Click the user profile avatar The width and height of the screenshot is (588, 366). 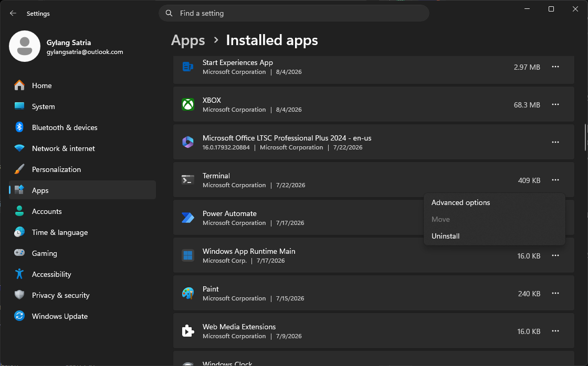(x=25, y=46)
